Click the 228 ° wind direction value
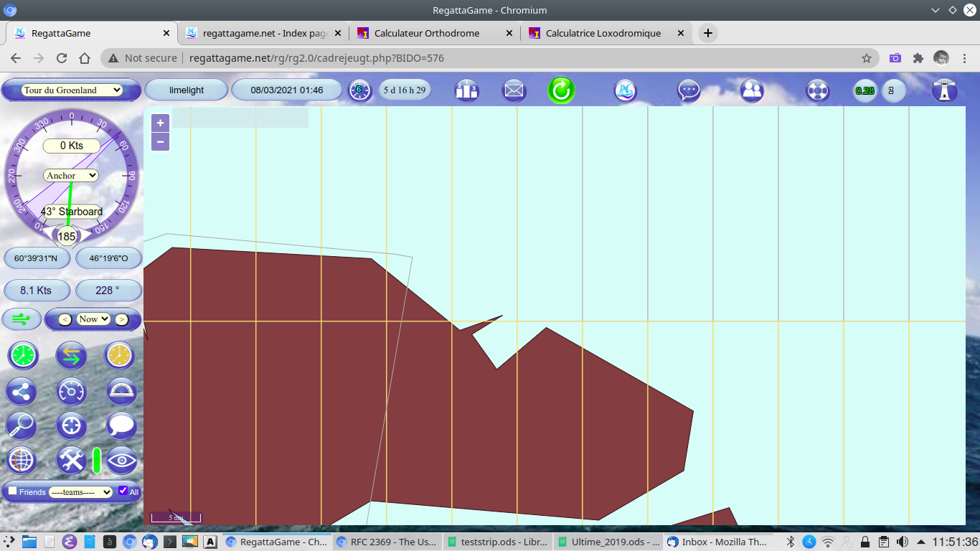 coord(108,291)
